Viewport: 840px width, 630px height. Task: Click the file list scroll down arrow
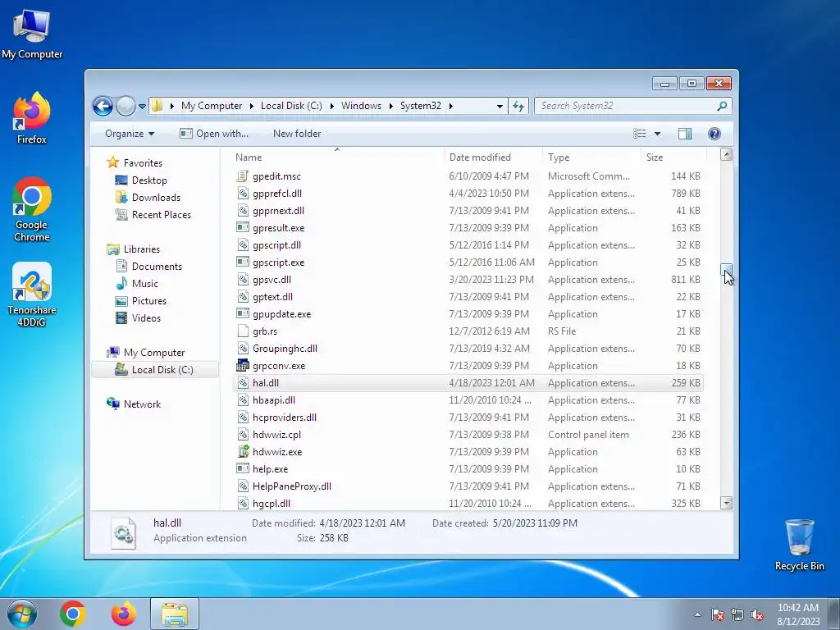727,503
